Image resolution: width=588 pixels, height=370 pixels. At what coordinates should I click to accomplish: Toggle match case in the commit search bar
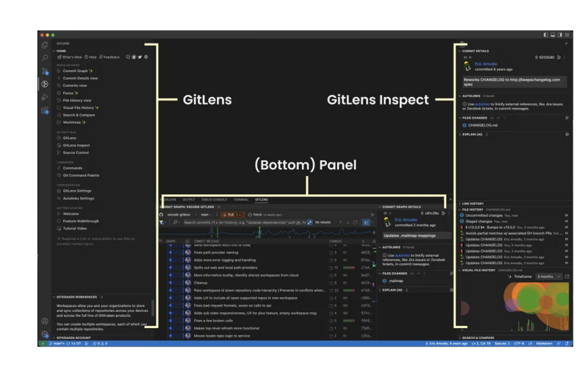tap(304, 222)
